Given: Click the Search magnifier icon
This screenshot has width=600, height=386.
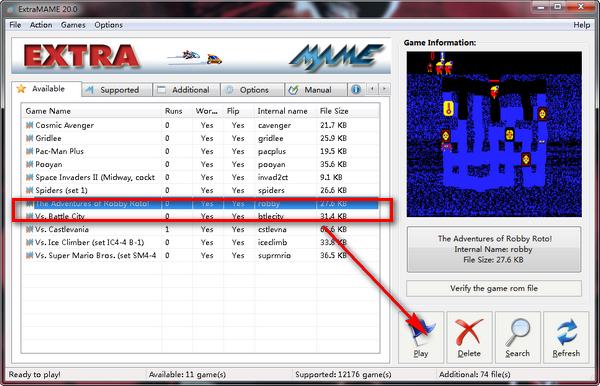Looking at the screenshot, I should click(x=517, y=332).
